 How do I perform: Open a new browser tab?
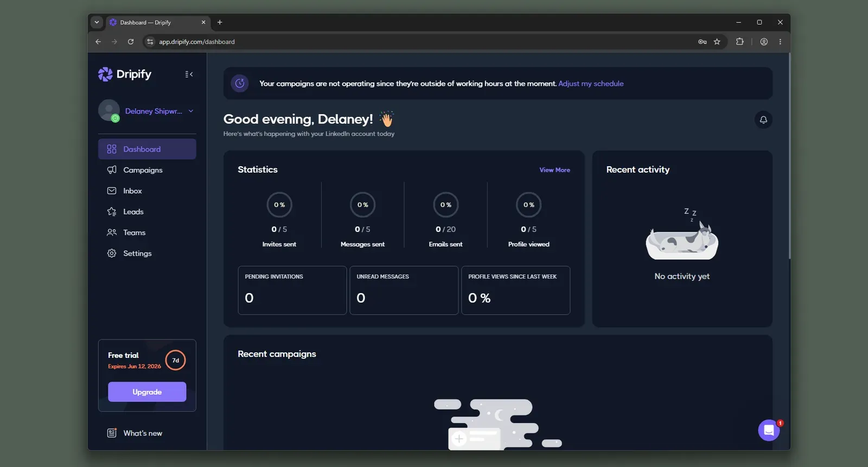(220, 22)
